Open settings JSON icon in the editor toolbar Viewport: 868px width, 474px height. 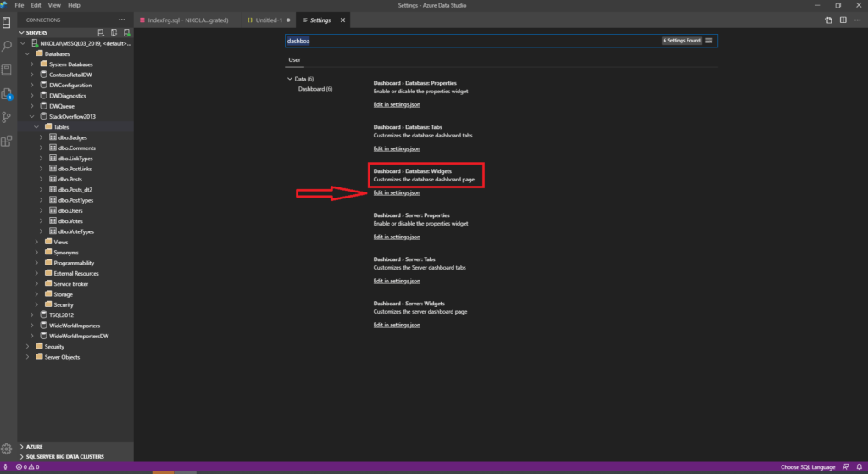click(x=829, y=20)
